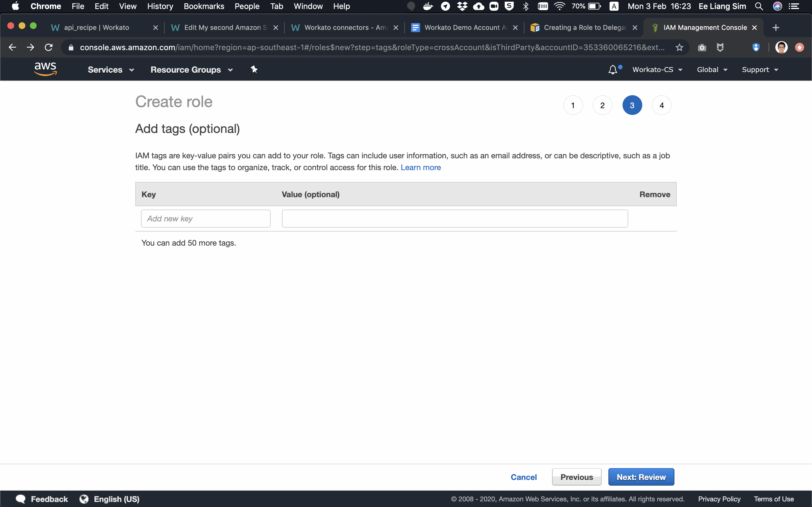Click the notifications bell icon

[x=612, y=70]
